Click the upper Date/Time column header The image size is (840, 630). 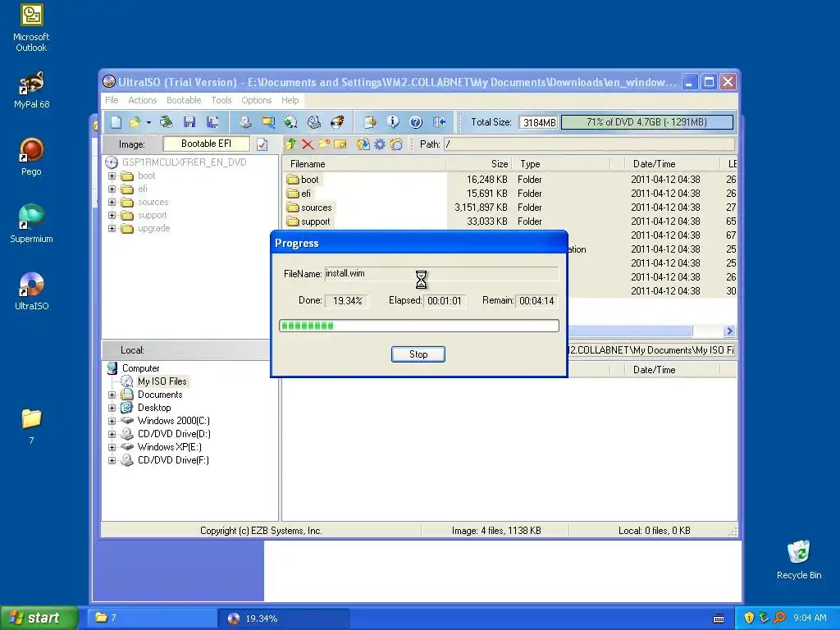tap(672, 164)
